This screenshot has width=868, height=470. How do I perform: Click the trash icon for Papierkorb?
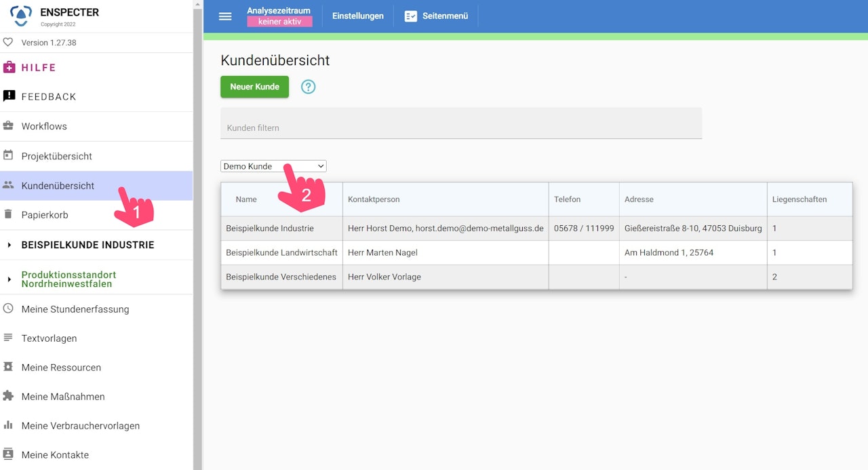click(x=8, y=214)
